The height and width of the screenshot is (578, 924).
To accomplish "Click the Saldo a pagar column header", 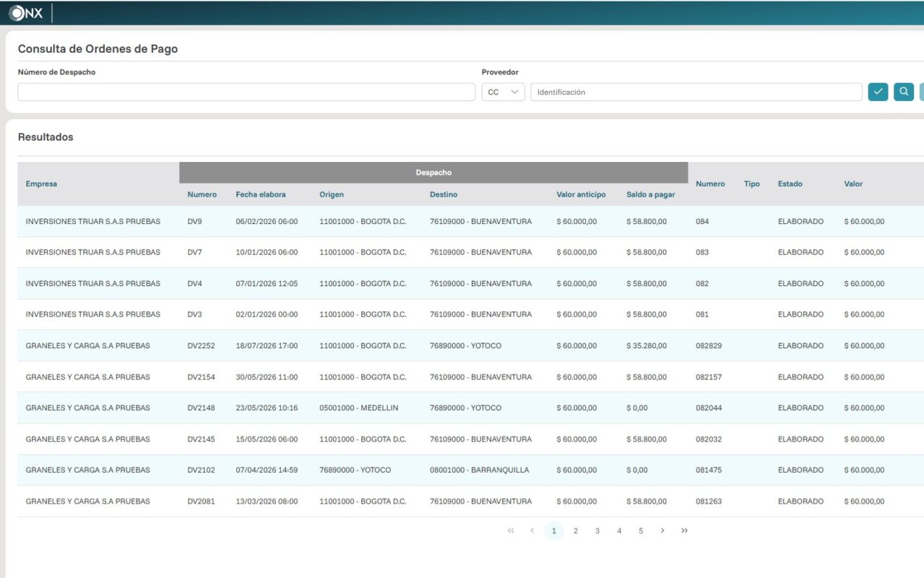I will (x=651, y=194).
